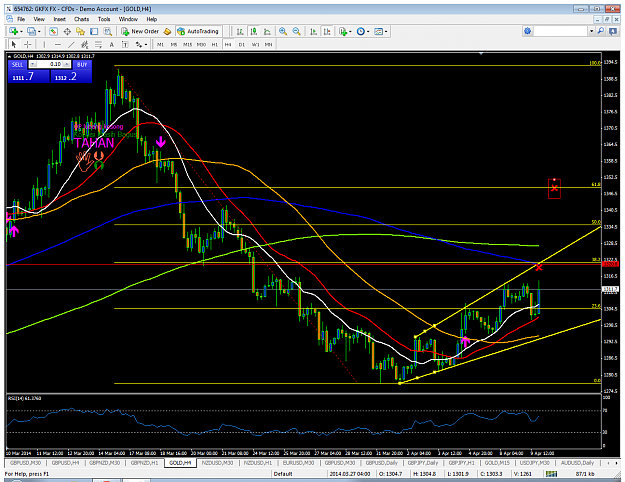
Task: Click the search input field
Action: (561, 31)
